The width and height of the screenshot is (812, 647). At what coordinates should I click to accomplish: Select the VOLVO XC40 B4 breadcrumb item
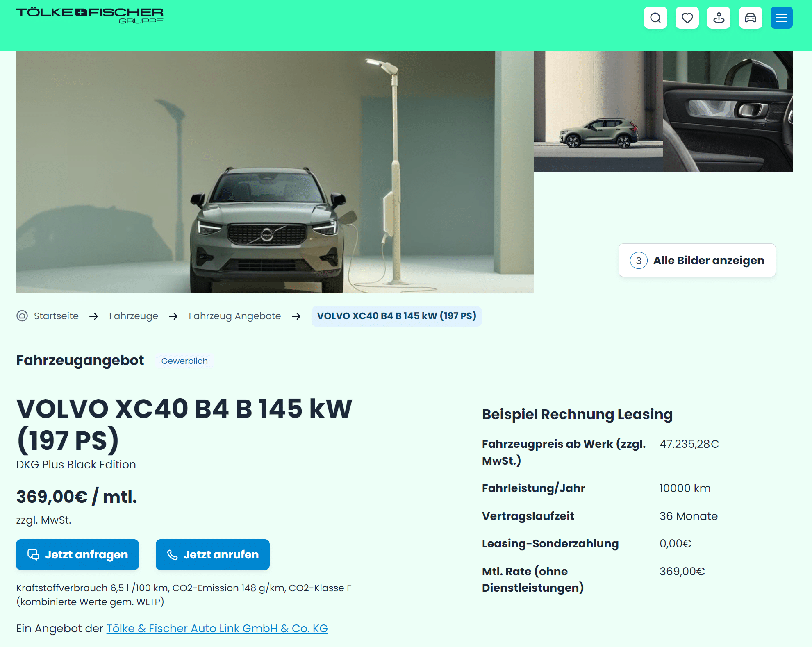click(x=396, y=316)
